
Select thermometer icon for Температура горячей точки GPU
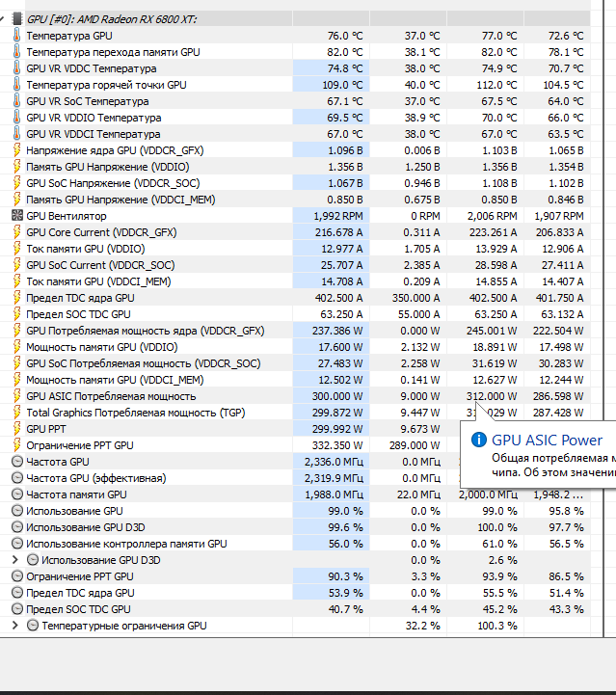click(x=16, y=85)
